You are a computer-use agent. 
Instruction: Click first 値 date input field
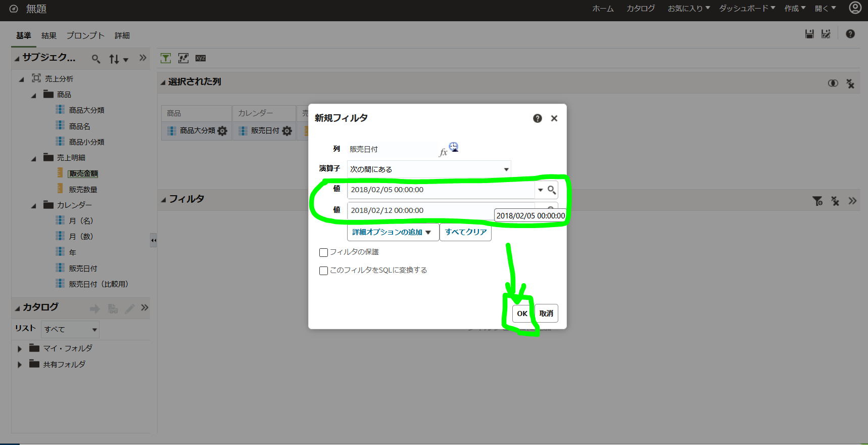441,190
